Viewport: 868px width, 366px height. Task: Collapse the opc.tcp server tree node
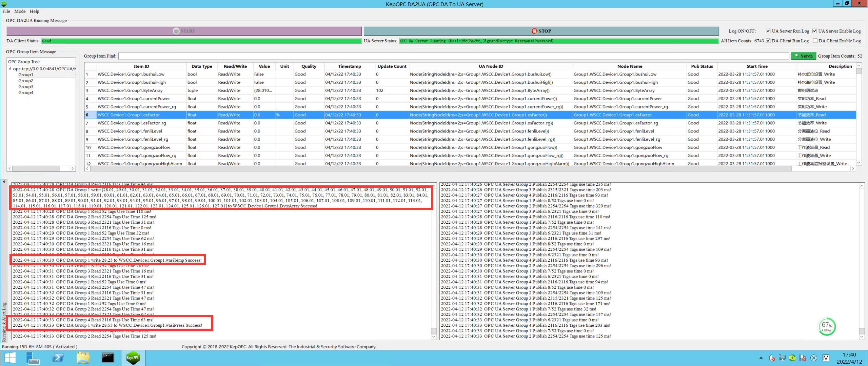[x=10, y=68]
